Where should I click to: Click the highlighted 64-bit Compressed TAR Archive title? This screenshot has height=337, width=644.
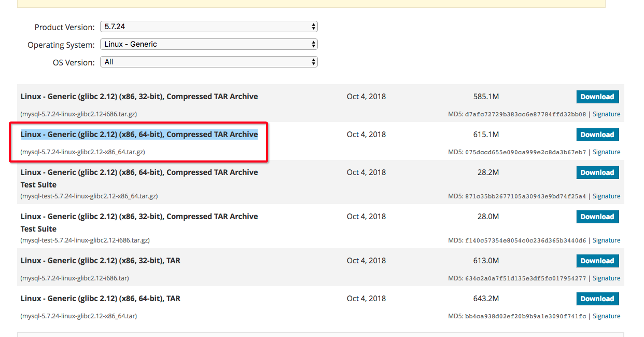point(139,134)
